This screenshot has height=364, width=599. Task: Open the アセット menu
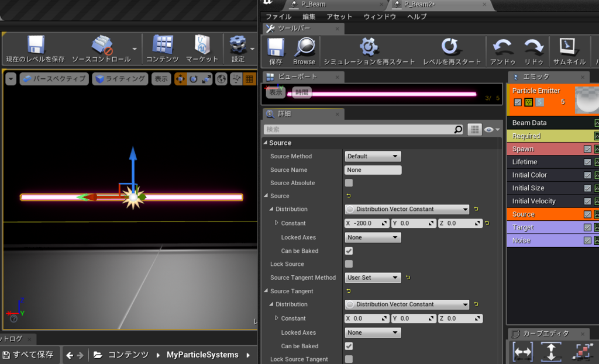pyautogui.click(x=339, y=17)
